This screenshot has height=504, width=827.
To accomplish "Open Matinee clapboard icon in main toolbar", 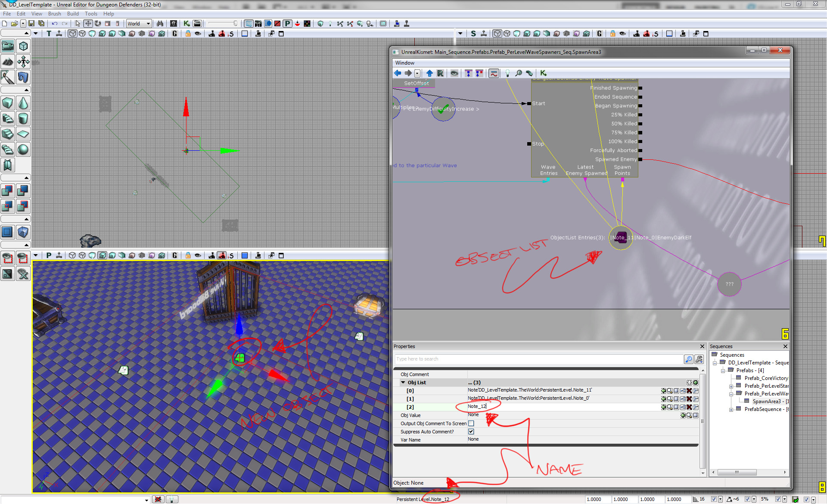I will pos(197,23).
